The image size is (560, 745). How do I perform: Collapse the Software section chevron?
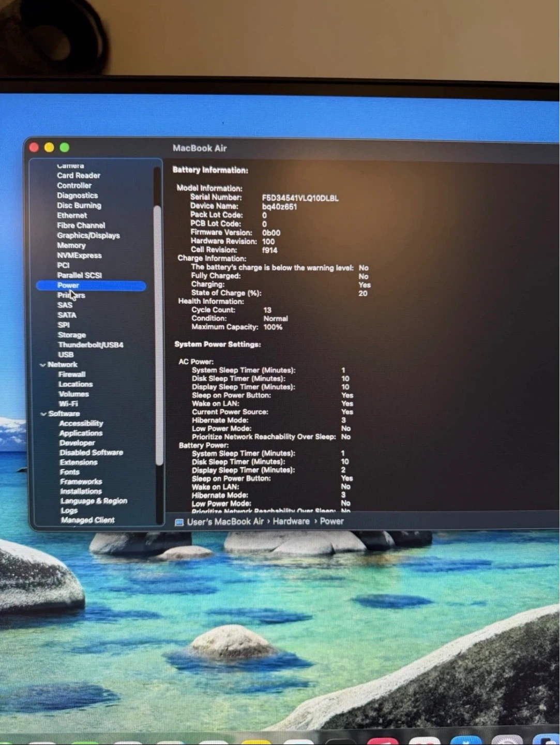[x=43, y=414]
